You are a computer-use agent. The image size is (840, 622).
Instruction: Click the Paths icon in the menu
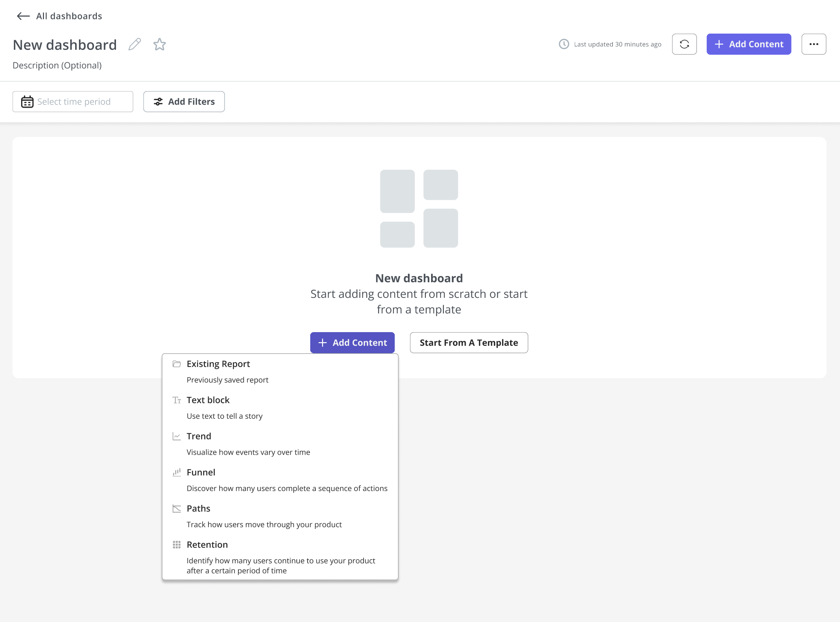[x=176, y=508]
